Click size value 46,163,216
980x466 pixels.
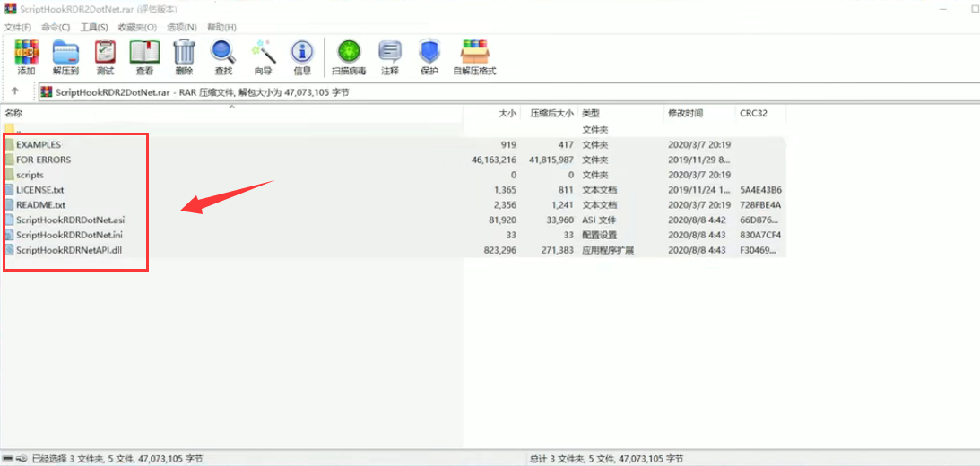(494, 160)
